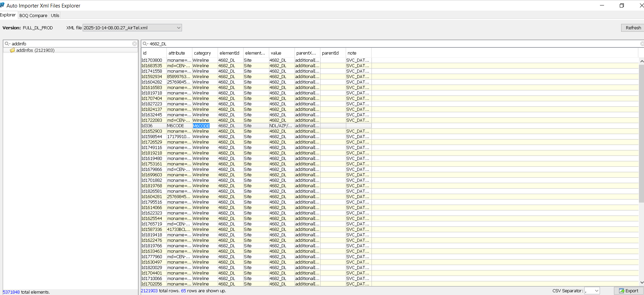The height and width of the screenshot is (295, 644).
Task: Click the 2121903 total rows link
Action: coord(149,291)
